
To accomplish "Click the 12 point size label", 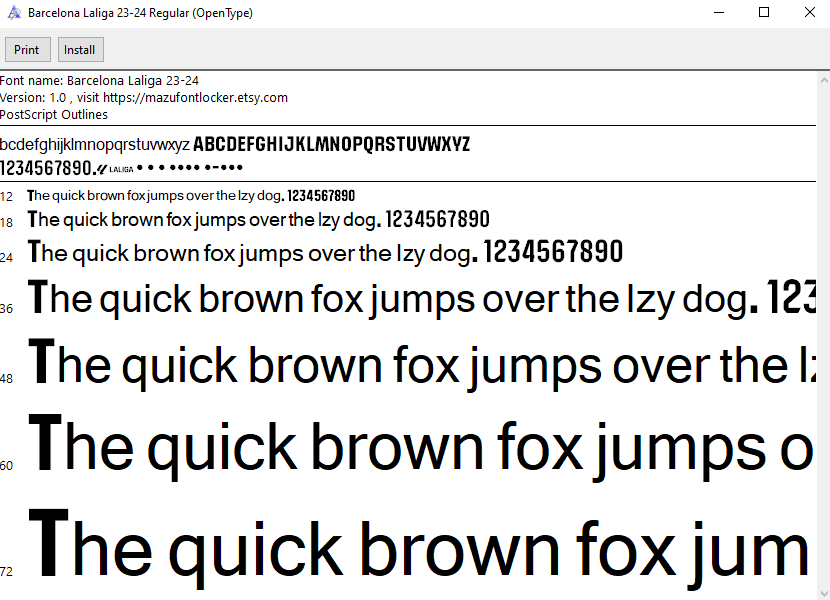I will (7, 197).
